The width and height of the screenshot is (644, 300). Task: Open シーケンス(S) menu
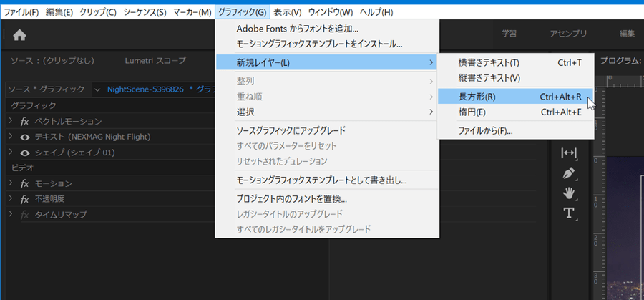(x=145, y=12)
